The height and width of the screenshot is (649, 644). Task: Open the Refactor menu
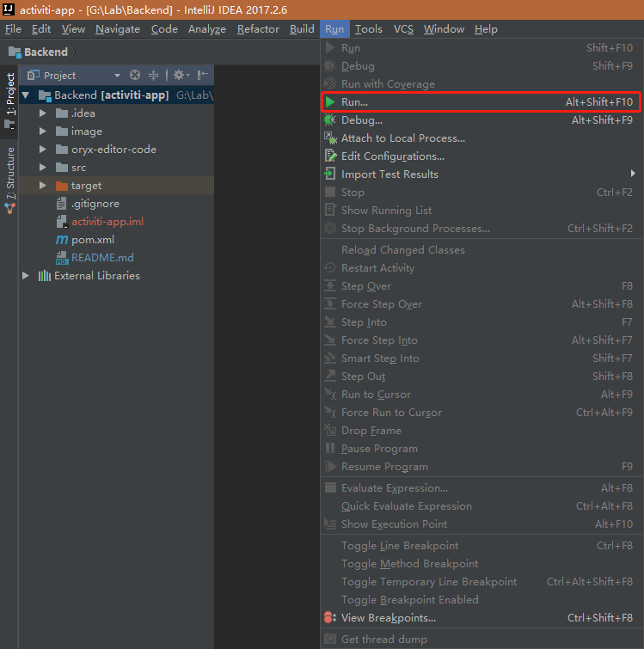[x=258, y=29]
